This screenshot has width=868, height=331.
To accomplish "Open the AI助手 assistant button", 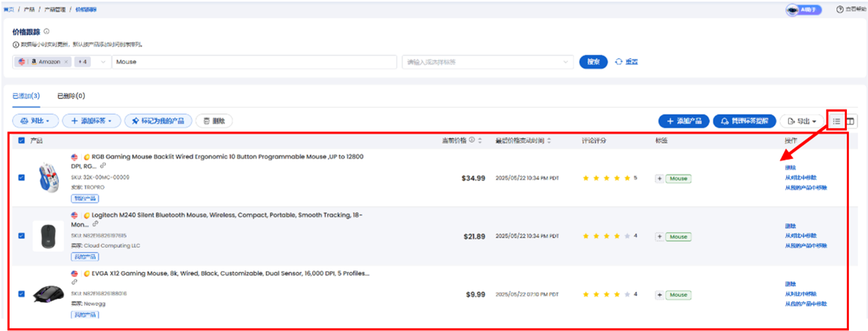I will [x=805, y=10].
